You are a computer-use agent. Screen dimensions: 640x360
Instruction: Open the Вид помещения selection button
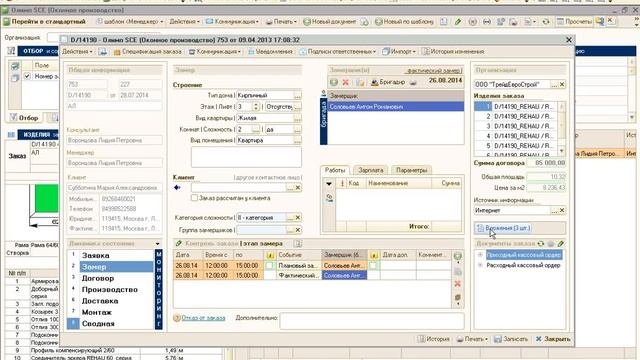pos(298,140)
